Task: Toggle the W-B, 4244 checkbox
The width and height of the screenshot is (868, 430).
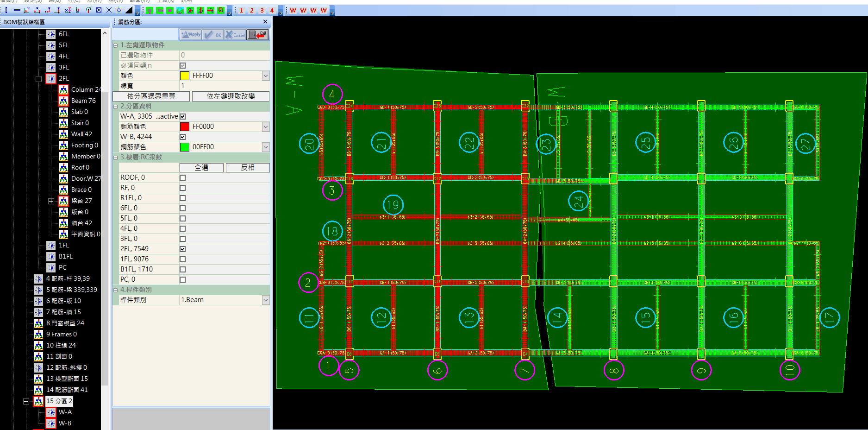Action: [x=183, y=137]
